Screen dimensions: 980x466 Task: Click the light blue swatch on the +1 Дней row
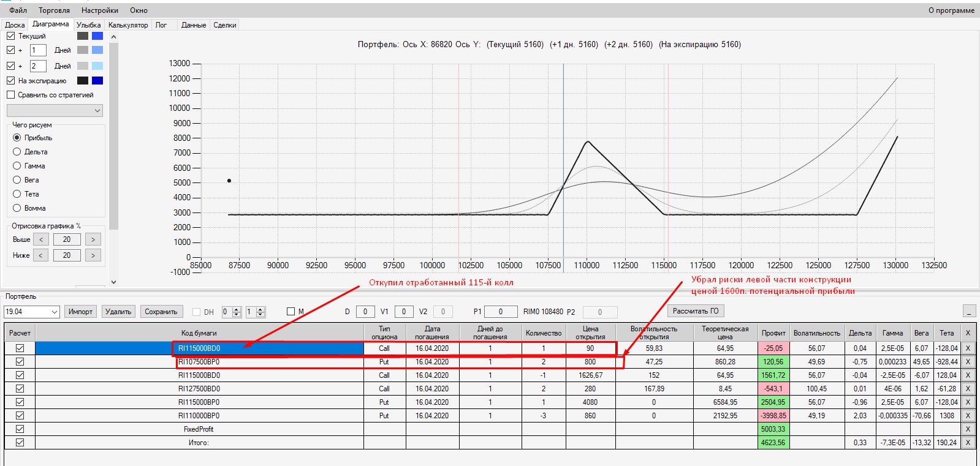[x=97, y=50]
